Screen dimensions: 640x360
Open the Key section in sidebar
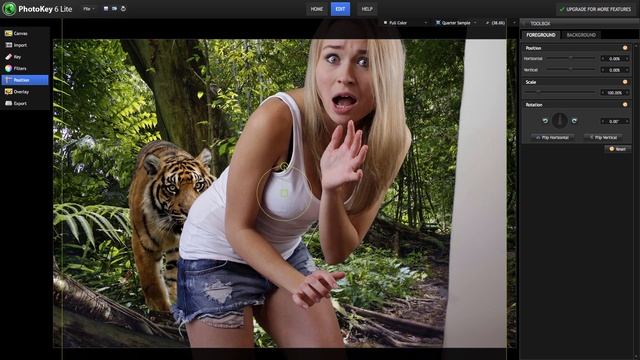[x=24, y=57]
